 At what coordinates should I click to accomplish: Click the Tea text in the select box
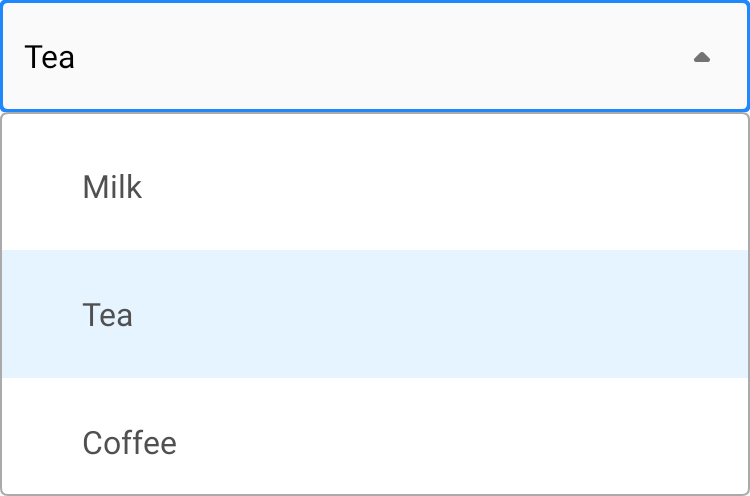tap(50, 57)
